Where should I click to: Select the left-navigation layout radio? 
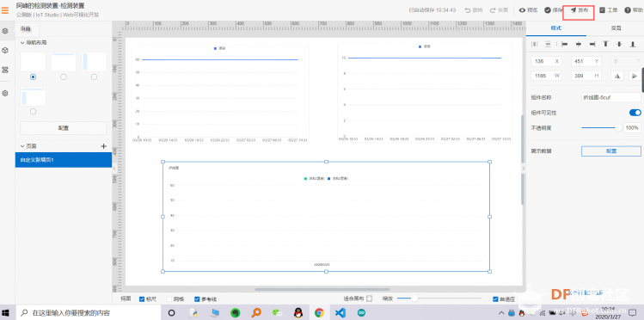point(94,77)
